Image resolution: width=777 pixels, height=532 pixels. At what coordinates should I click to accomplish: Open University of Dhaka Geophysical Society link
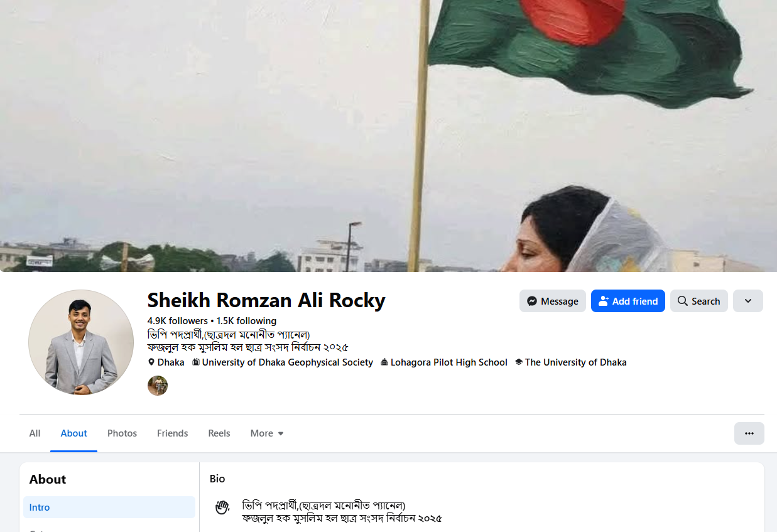click(x=287, y=362)
